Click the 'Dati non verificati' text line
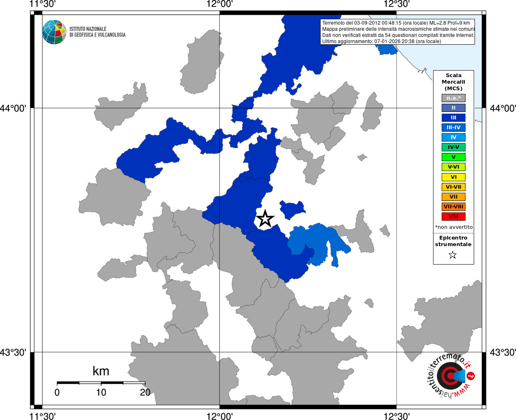The width and height of the screenshot is (516, 420). point(398,35)
